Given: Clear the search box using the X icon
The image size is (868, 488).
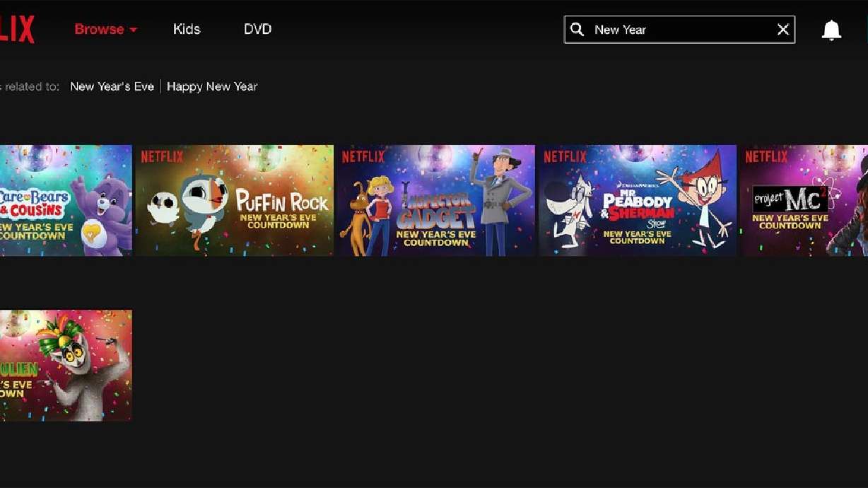Looking at the screenshot, I should point(782,29).
